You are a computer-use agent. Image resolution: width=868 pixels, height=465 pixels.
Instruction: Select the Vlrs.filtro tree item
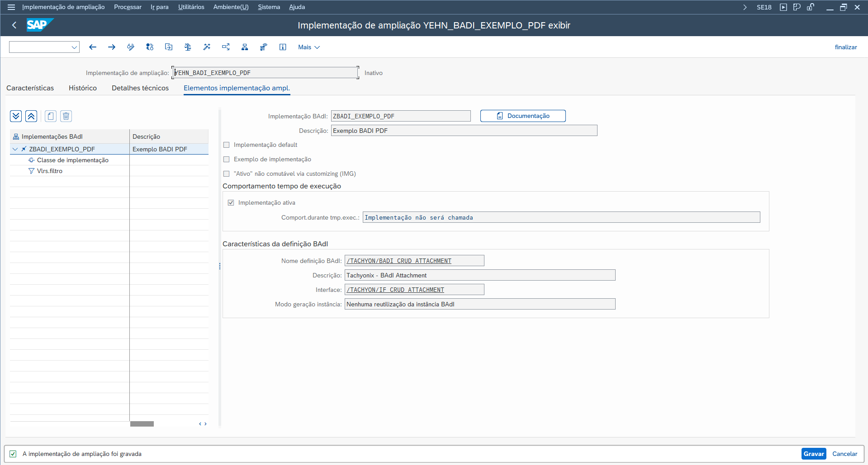point(50,171)
